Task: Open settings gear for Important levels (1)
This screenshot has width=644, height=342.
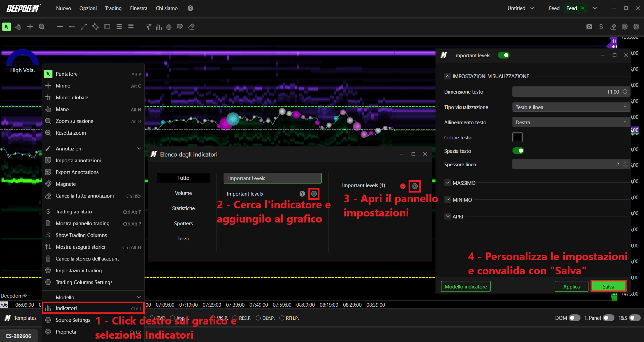Action: [x=415, y=186]
